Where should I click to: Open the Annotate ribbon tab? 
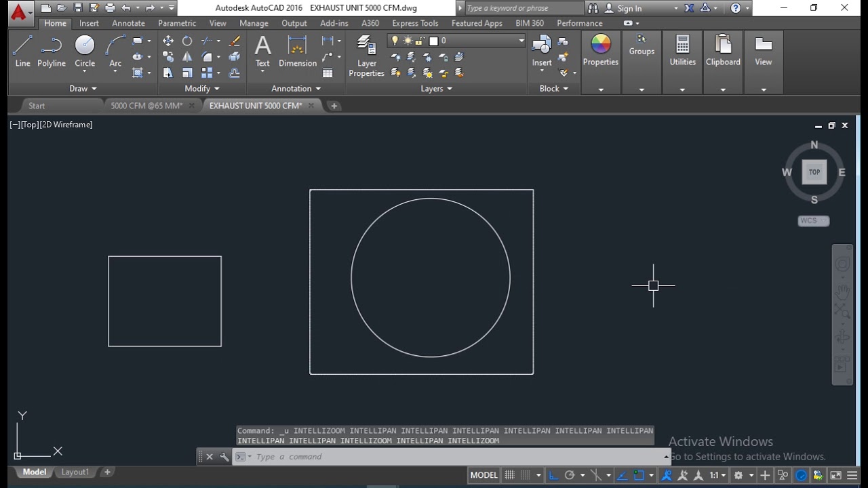click(128, 23)
